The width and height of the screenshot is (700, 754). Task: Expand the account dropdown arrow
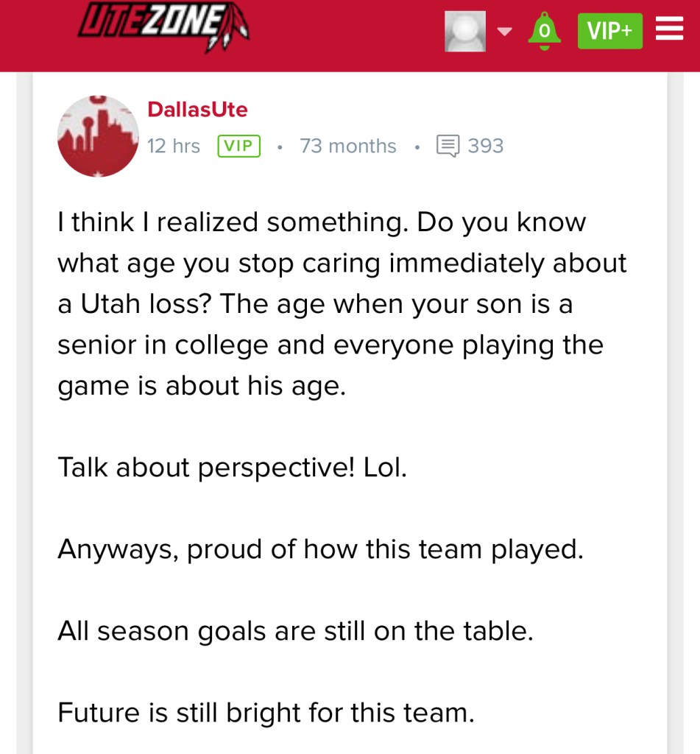[504, 32]
